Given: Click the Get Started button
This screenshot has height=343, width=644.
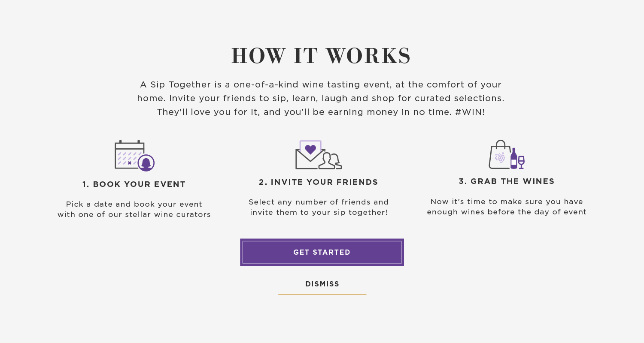Looking at the screenshot, I should [322, 252].
